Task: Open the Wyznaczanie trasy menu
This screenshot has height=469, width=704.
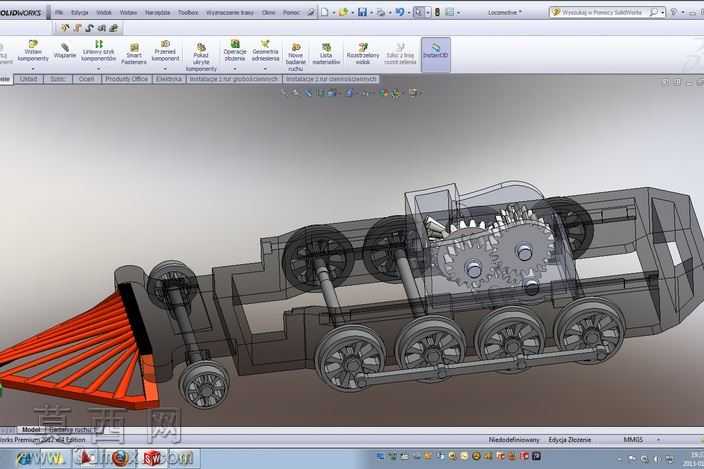Action: [230, 13]
